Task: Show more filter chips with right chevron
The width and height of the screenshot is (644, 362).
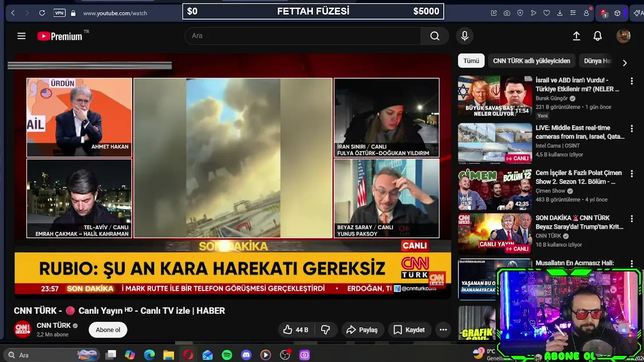Action: (625, 63)
